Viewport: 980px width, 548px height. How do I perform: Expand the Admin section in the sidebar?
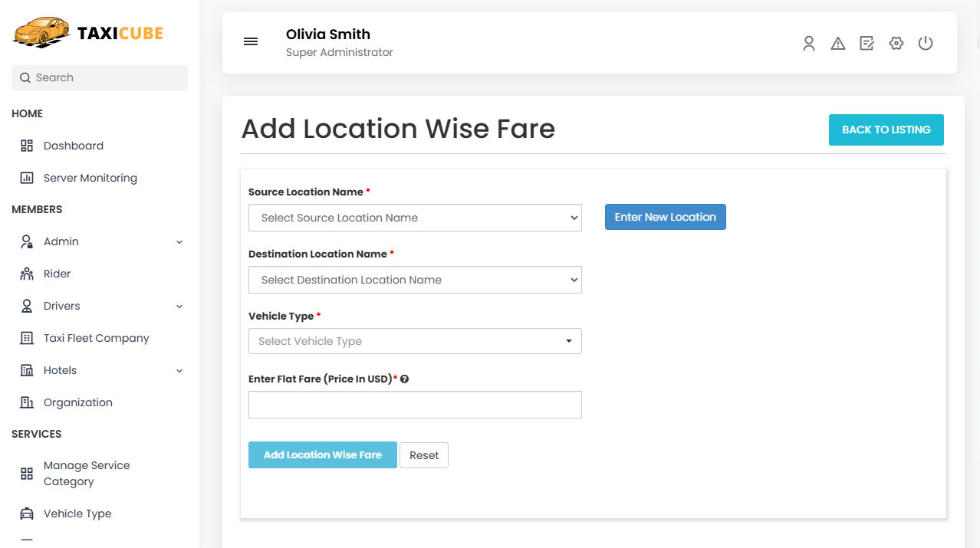click(x=179, y=241)
